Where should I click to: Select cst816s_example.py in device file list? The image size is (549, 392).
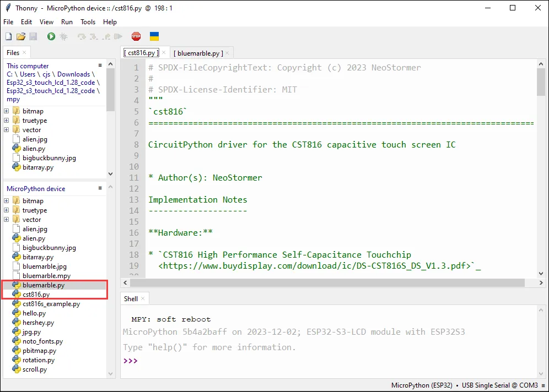coord(51,304)
